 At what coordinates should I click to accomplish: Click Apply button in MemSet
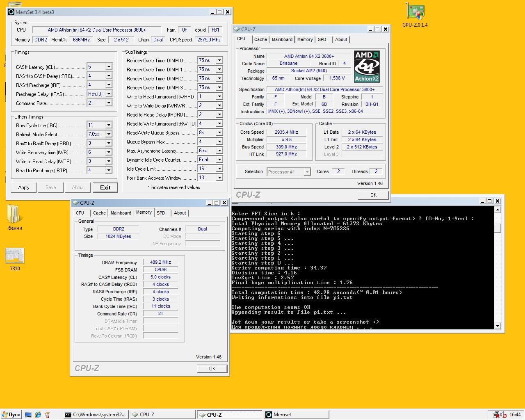pyautogui.click(x=24, y=187)
